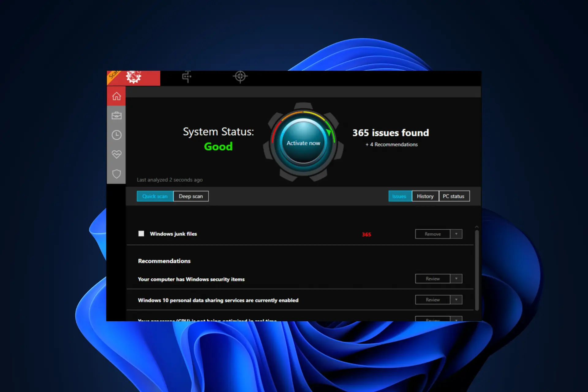The width and height of the screenshot is (588, 392).
Task: Check the Windows junk files checkbox
Action: (141, 234)
